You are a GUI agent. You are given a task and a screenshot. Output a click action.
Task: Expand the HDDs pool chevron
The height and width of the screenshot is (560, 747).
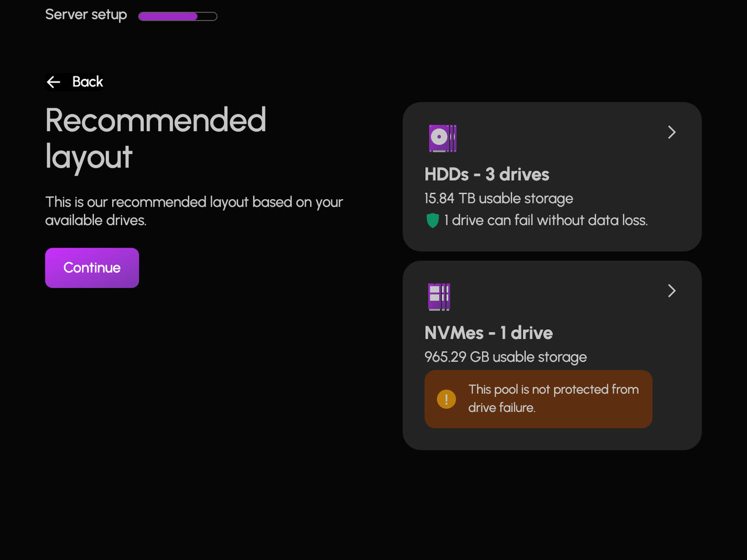[x=672, y=132]
